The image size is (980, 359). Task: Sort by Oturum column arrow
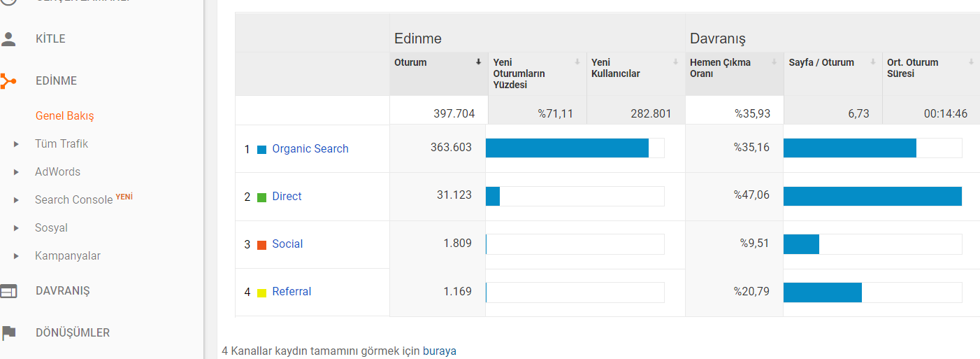pyautogui.click(x=479, y=62)
